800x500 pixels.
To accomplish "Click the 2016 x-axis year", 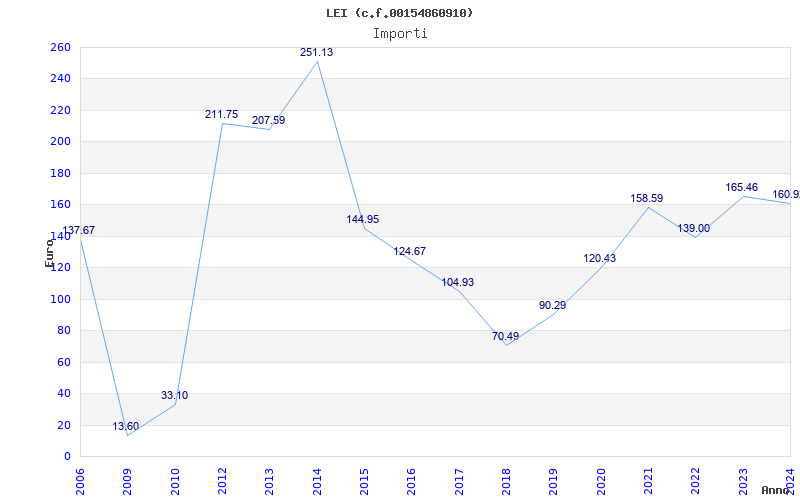I will point(412,481).
